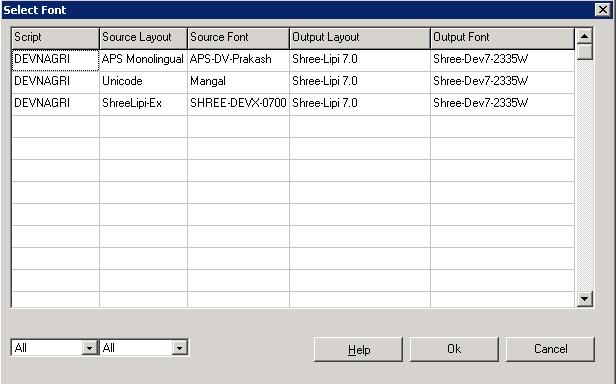Click the scroll up arrow
616x384 pixels.
coord(585,37)
